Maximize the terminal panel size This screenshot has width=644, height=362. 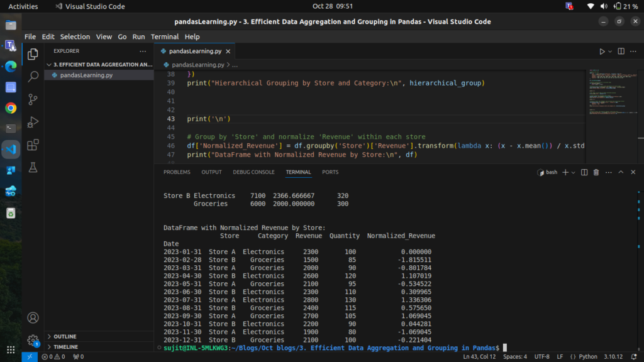pos(621,172)
